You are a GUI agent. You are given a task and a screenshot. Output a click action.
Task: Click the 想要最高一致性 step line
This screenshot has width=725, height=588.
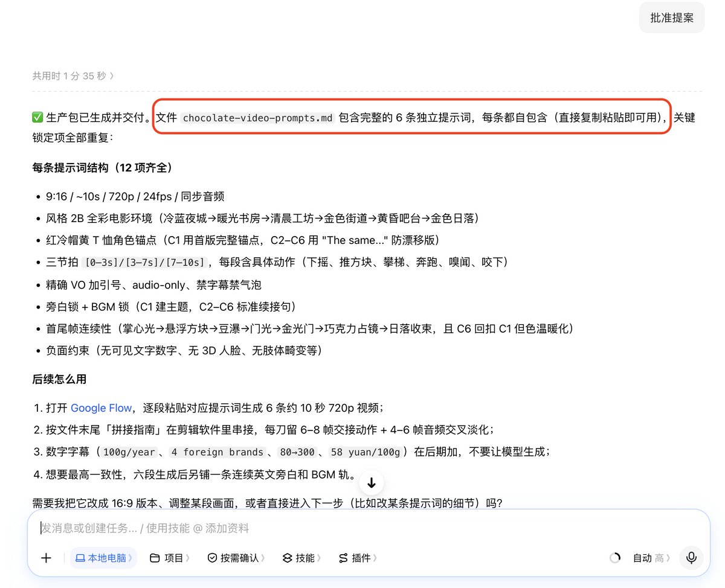[201, 474]
